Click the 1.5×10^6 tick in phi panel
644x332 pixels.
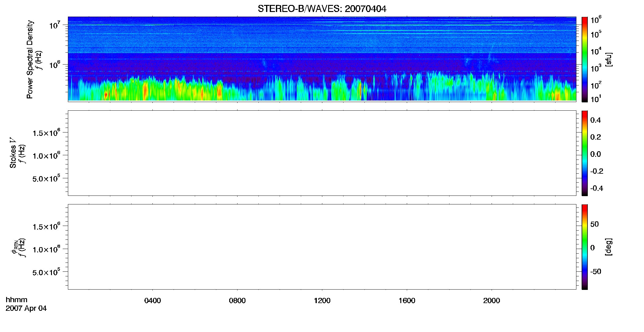[x=46, y=226]
